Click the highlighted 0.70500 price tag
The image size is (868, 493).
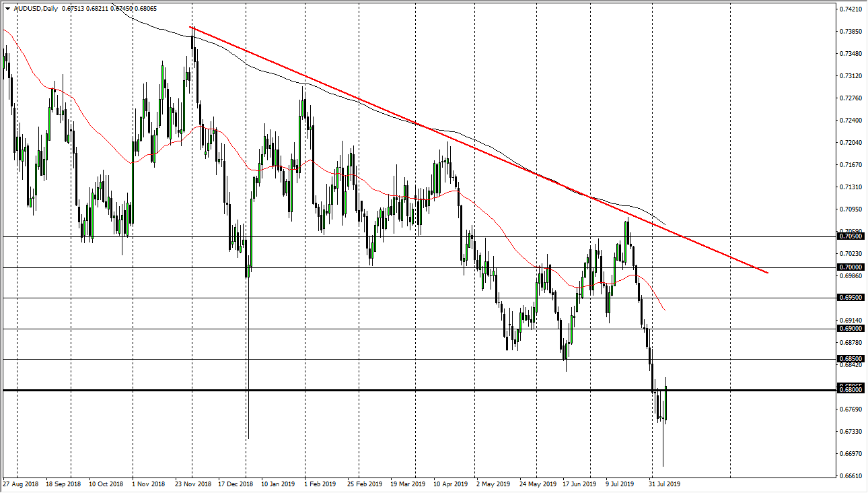[x=849, y=236]
